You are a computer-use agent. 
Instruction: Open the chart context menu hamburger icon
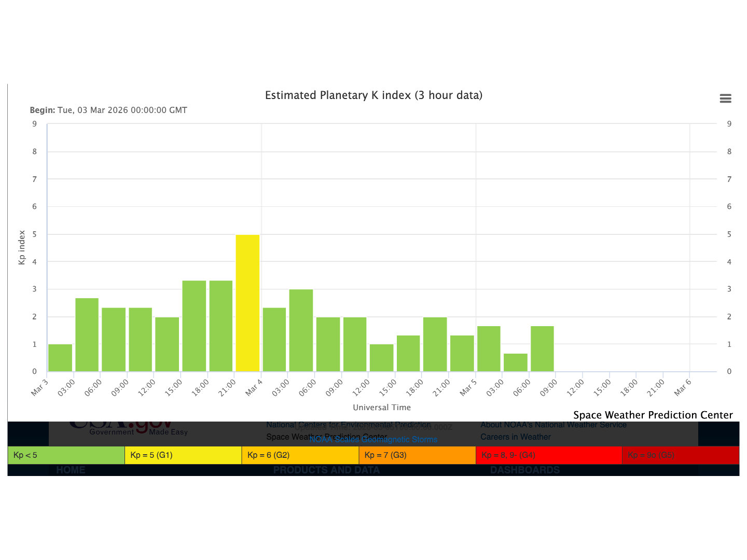click(725, 99)
